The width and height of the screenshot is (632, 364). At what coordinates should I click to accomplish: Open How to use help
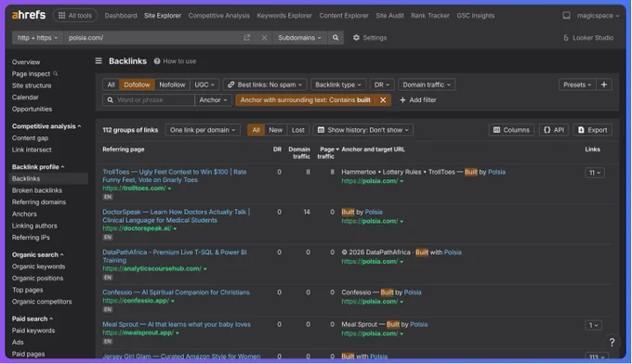click(175, 61)
